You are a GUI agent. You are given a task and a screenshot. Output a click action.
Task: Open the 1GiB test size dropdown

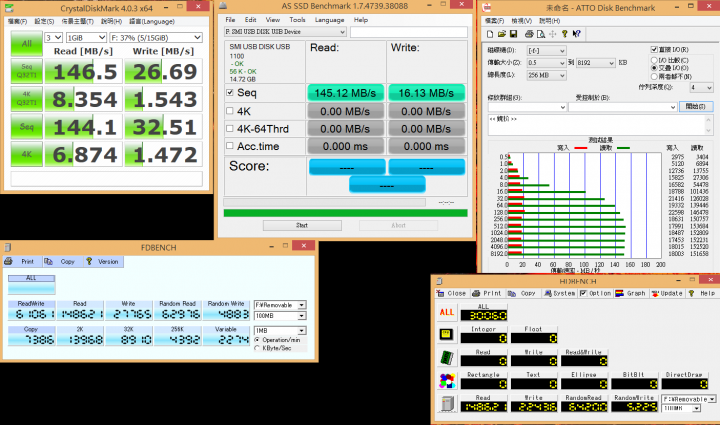(86, 38)
